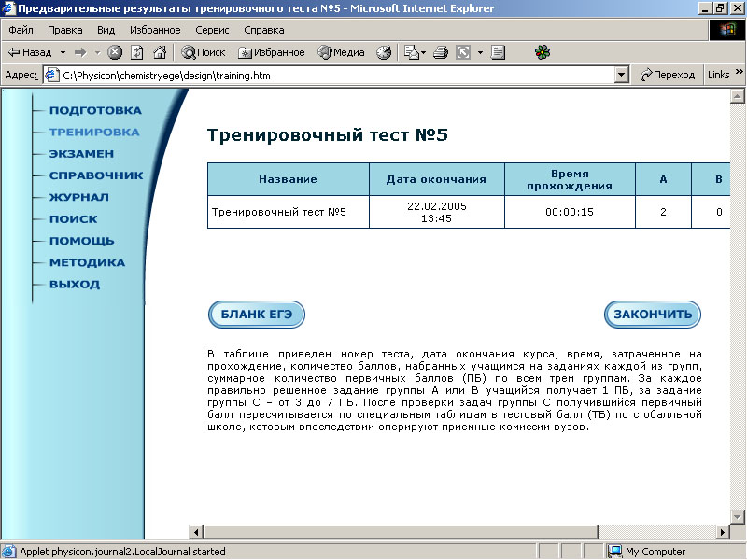Open the Избранное menu
The height and width of the screenshot is (560, 747).
pyautogui.click(x=155, y=30)
